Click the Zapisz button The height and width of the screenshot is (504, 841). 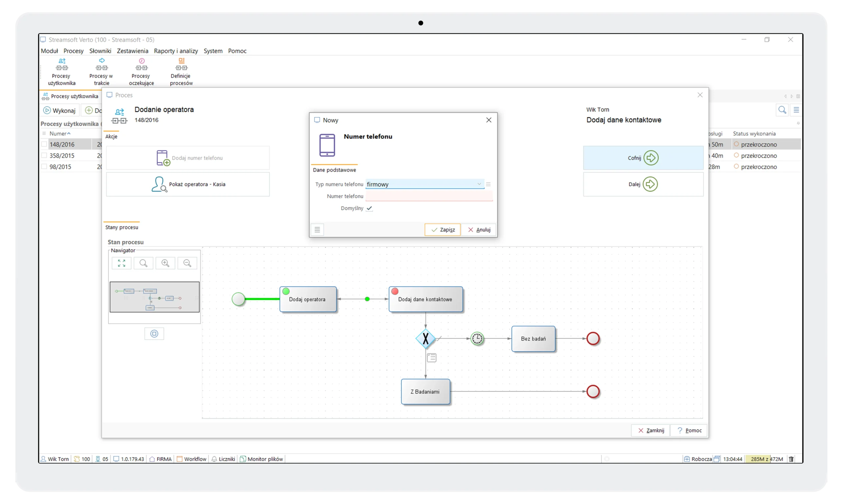point(442,230)
